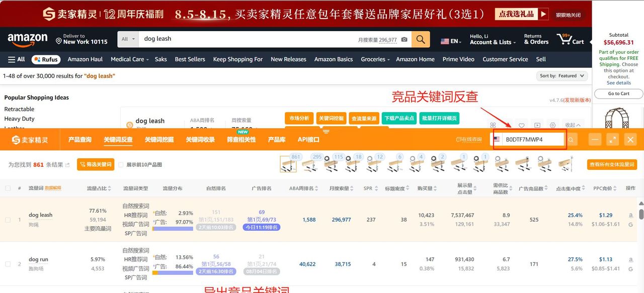Click 下载产品卖点 button
The height and width of the screenshot is (293, 644).
click(399, 118)
